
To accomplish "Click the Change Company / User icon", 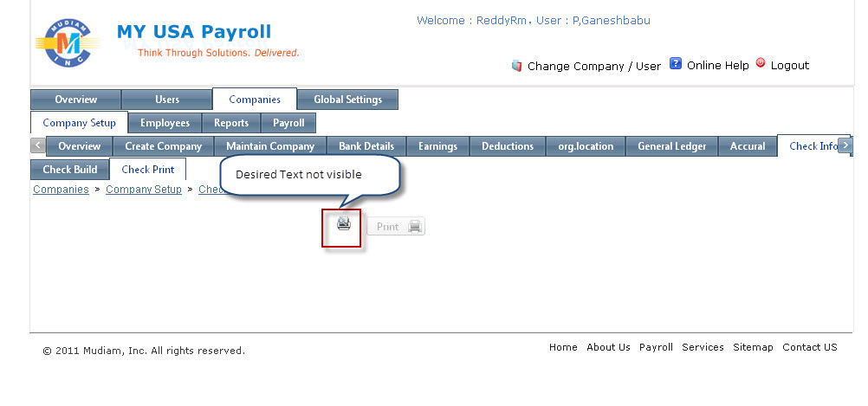I will 516,66.
